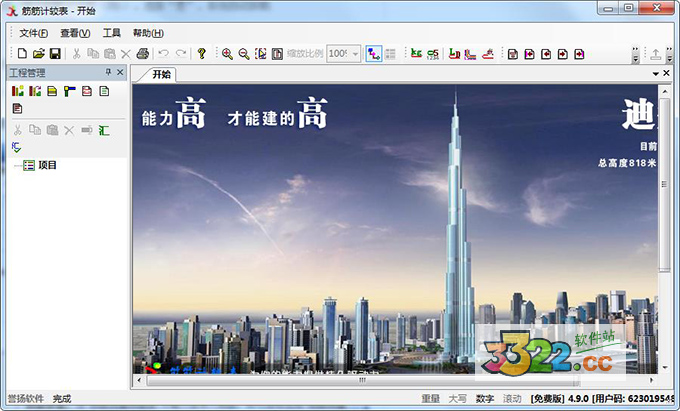The height and width of the screenshot is (411, 680).
Task: Click the green kg weight icon
Action: (x=416, y=53)
